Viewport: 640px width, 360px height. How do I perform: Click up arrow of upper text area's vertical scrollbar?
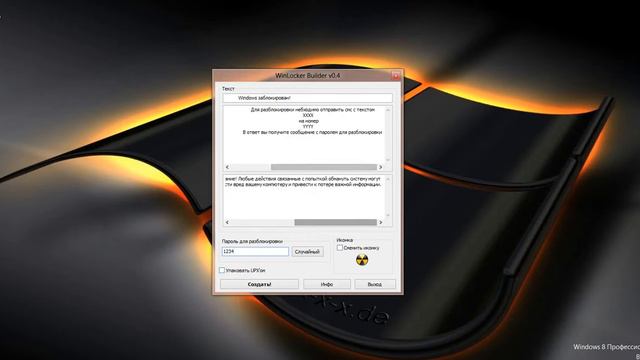(388, 109)
